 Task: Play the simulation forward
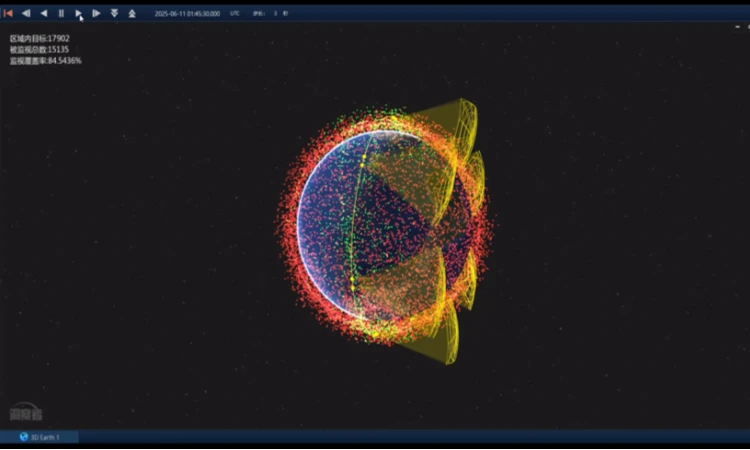(x=78, y=13)
